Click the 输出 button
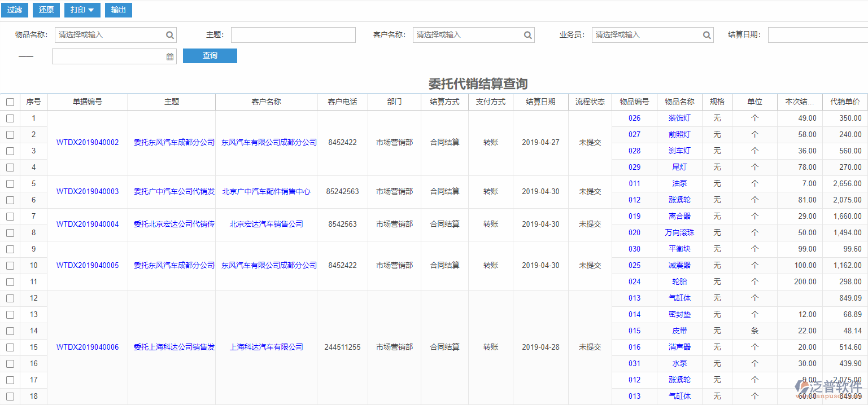This screenshot has height=405, width=868. (x=118, y=10)
